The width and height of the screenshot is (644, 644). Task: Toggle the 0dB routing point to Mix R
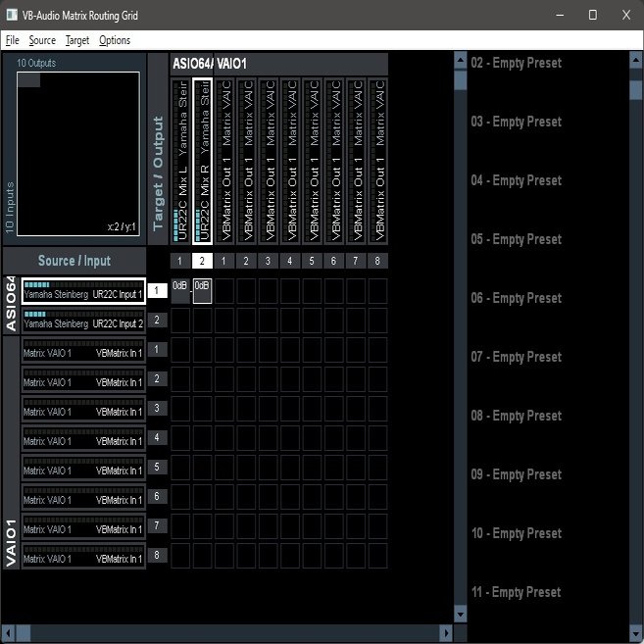tap(202, 290)
